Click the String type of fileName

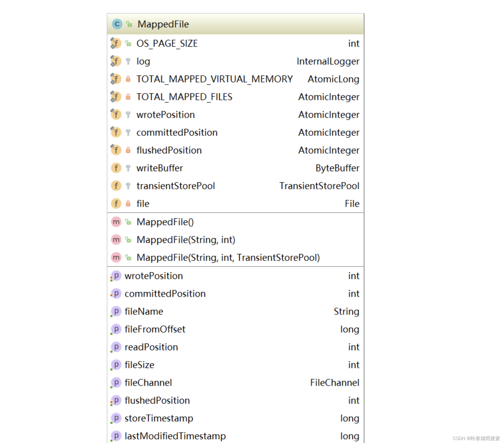[346, 311]
